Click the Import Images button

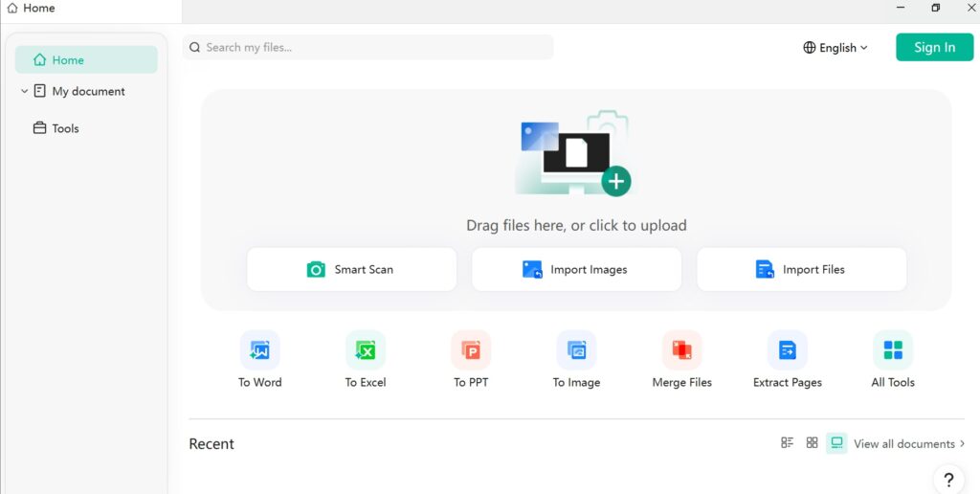coord(576,270)
